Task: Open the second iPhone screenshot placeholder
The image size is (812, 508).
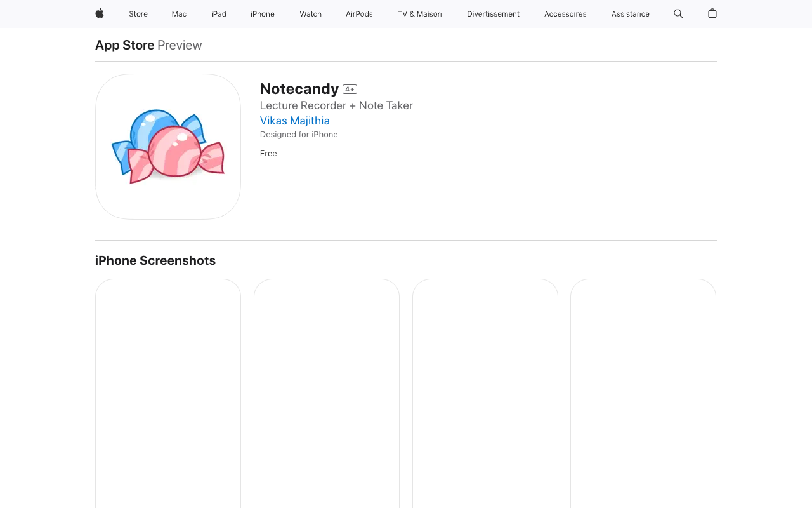Action: point(327,394)
